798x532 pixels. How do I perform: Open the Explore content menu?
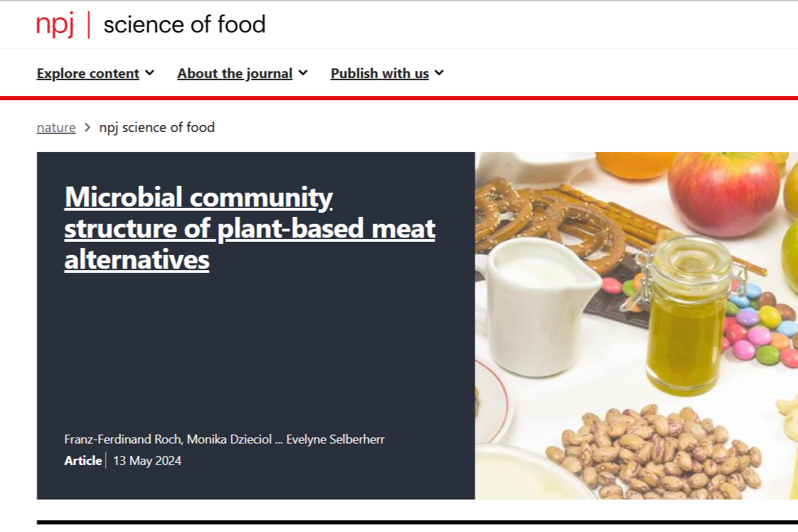click(x=88, y=73)
